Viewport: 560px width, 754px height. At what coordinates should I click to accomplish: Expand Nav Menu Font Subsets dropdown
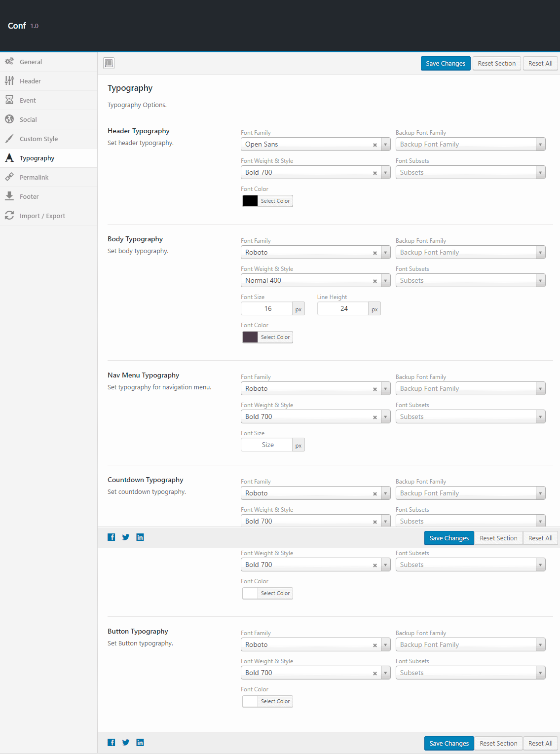540,417
